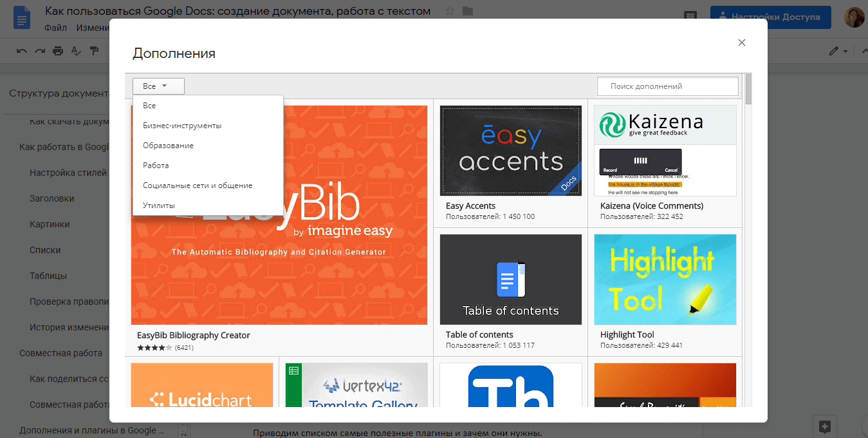
Task: Open the Highlight Tool add-on tile
Action: pyautogui.click(x=665, y=280)
